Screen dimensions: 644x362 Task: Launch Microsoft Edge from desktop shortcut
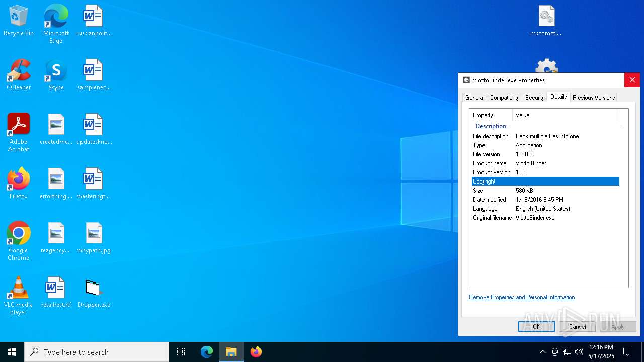tap(56, 24)
